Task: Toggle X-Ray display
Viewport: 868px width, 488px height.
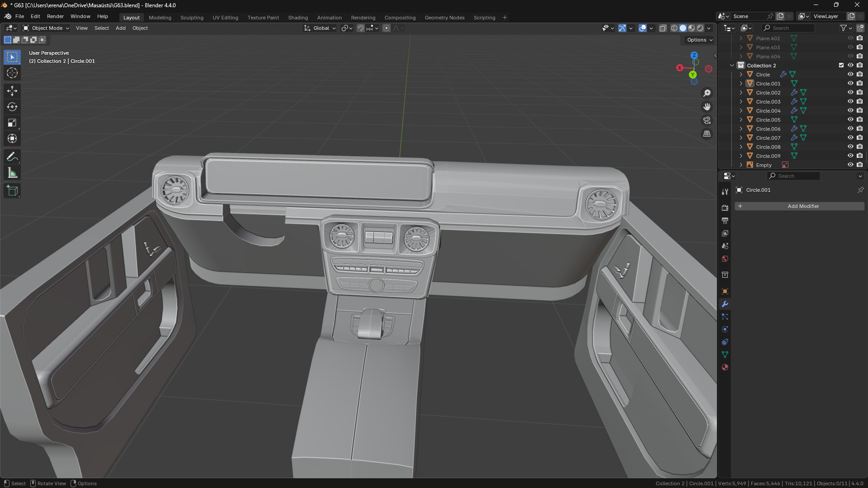Action: coord(663,28)
